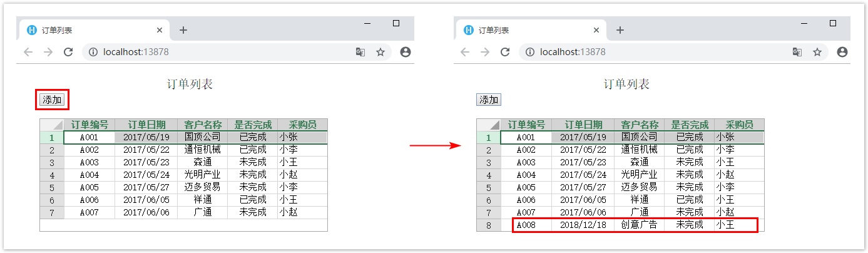Image resolution: width=868 pixels, height=253 pixels.
Task: Reload the page in the right browser window
Action: click(505, 53)
